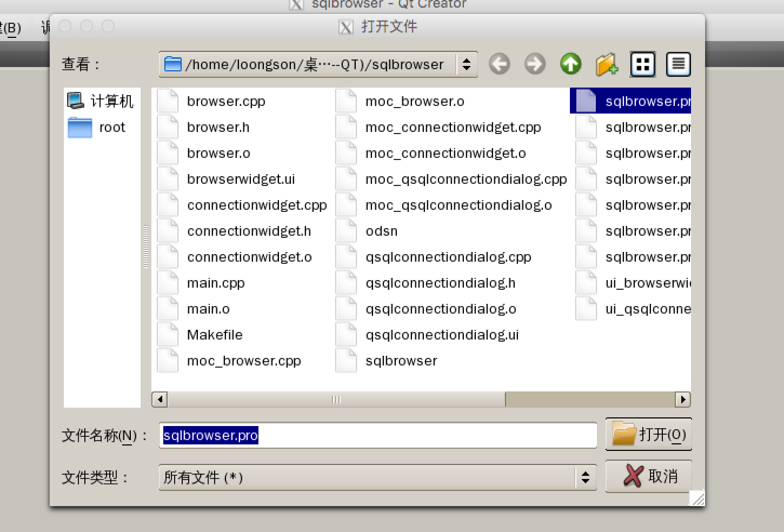
Task: Create a new folder
Action: [607, 64]
